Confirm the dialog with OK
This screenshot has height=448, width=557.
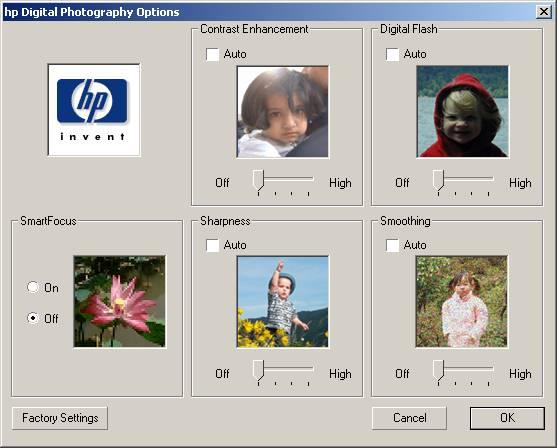pos(507,418)
